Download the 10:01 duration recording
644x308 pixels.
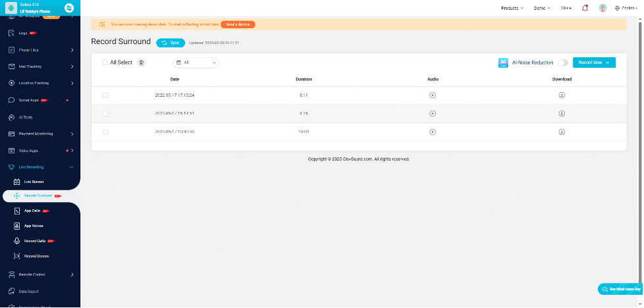pos(562,132)
